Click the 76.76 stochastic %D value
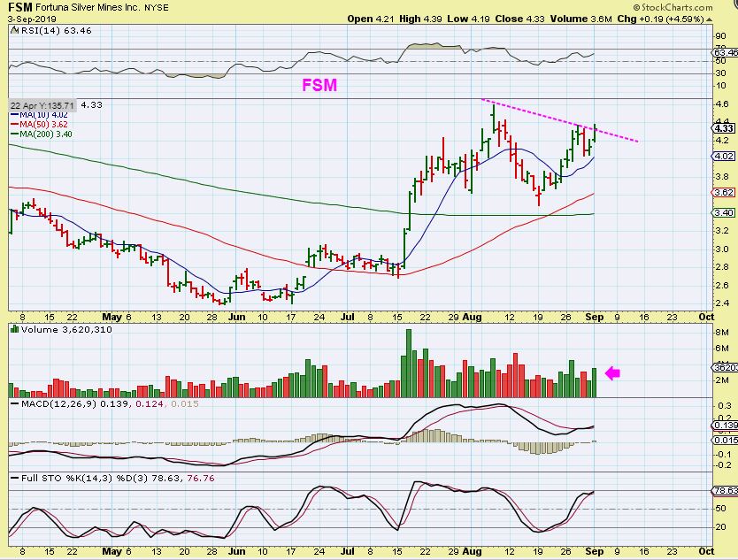This screenshot has height=560, width=738. [x=201, y=478]
